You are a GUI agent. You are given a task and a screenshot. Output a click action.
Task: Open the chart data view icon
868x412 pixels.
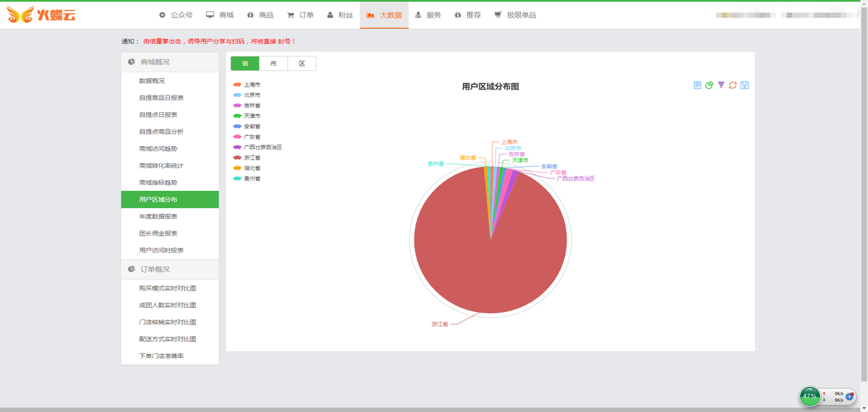point(697,85)
